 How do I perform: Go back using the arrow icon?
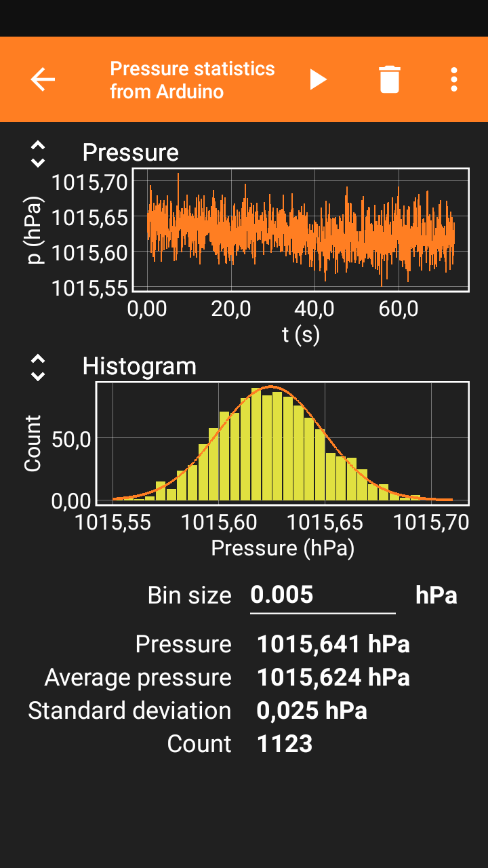(x=43, y=79)
